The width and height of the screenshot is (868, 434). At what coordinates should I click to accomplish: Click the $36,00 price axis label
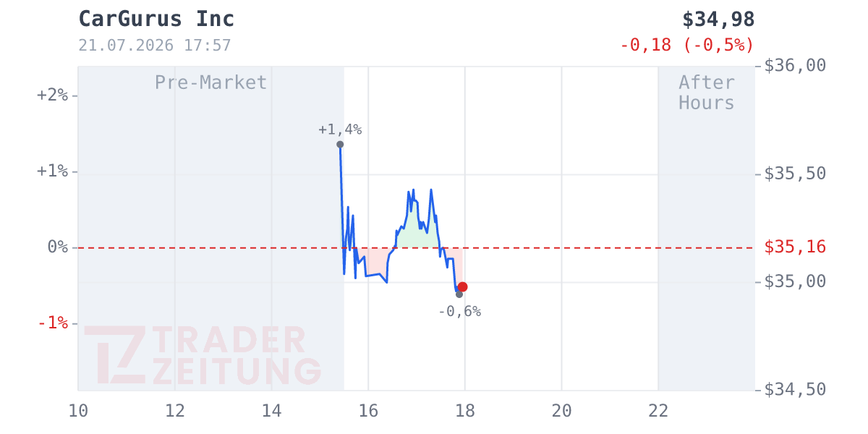(795, 66)
